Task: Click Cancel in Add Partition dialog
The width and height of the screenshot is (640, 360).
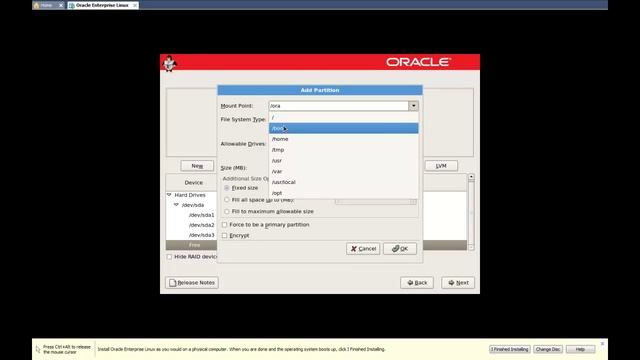Action: coord(363,249)
